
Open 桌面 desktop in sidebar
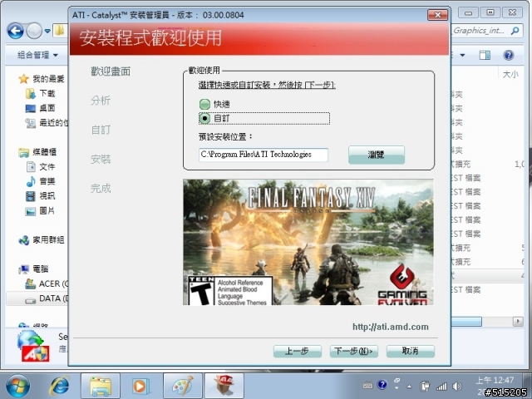pyautogui.click(x=41, y=108)
